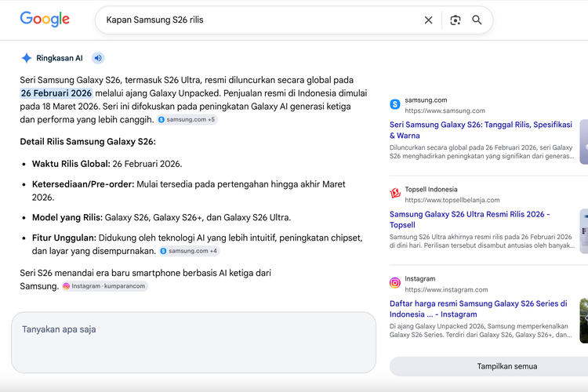Click Instagram site name in sources
Screen dimensions: 588x392
[420, 279]
